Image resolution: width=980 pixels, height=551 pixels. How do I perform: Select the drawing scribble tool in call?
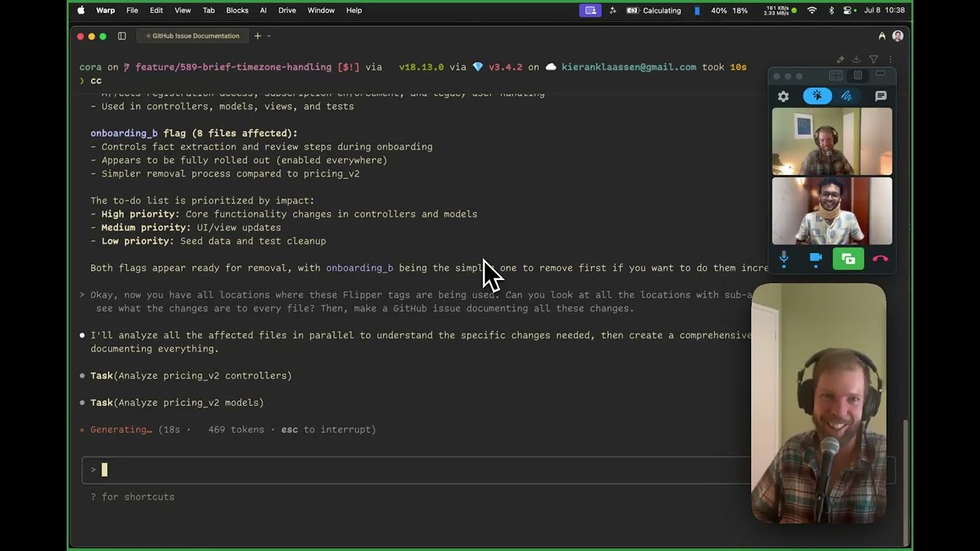coord(847,96)
